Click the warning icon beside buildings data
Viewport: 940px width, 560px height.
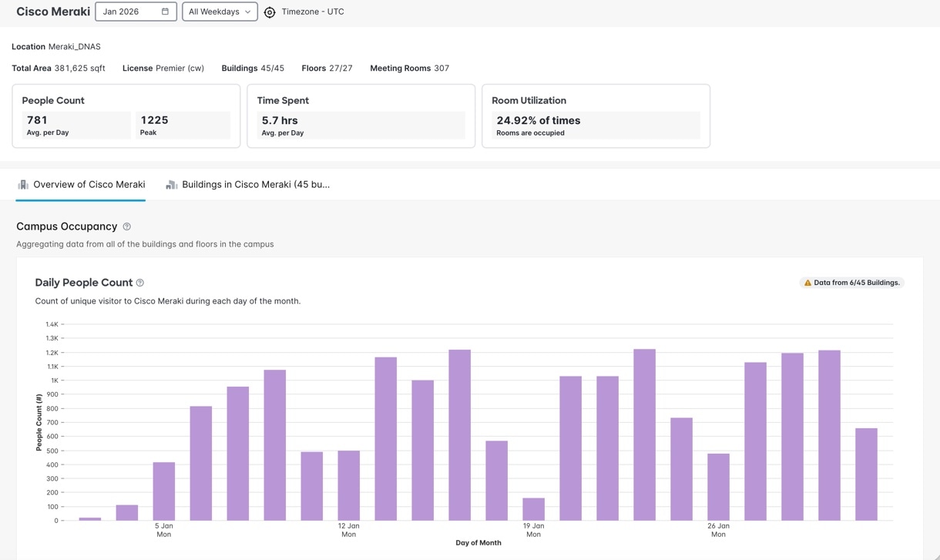coord(807,283)
